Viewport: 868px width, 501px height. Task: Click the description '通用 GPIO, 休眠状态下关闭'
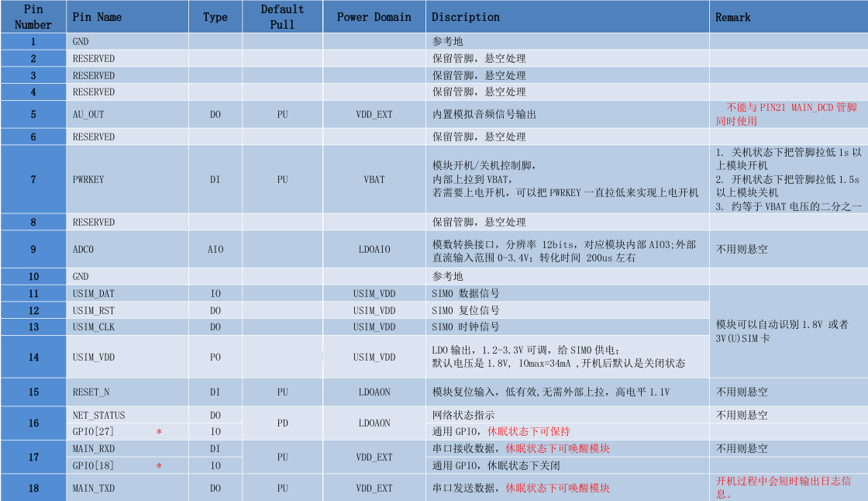[496, 465]
